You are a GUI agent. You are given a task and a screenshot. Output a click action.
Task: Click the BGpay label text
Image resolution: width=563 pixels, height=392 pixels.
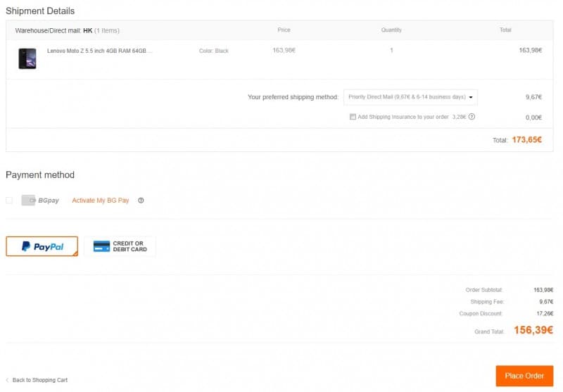coord(49,201)
